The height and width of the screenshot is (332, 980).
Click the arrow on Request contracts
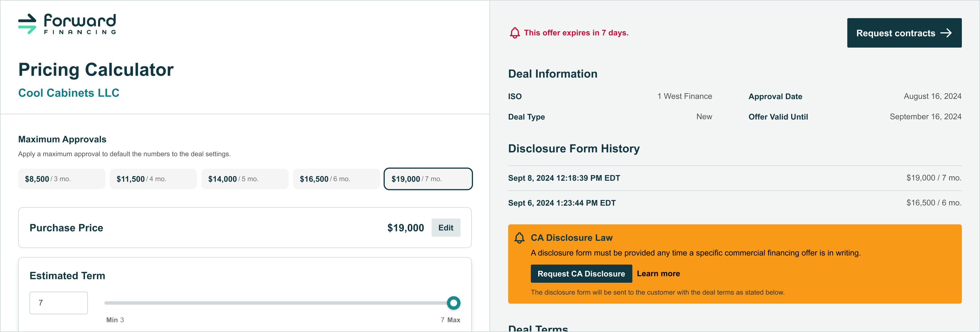(x=946, y=33)
